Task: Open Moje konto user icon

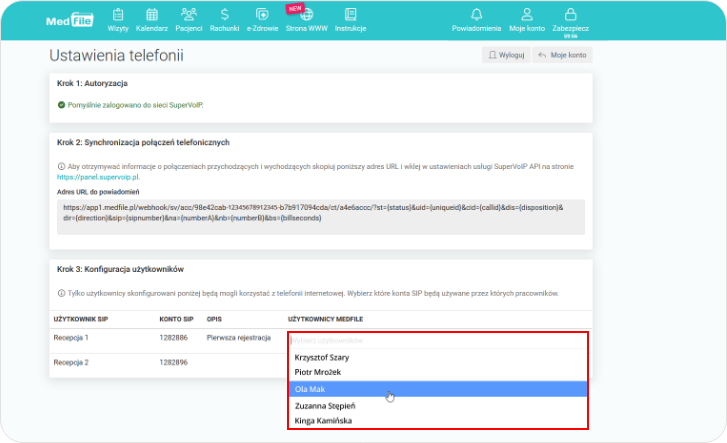Action: coord(528,16)
